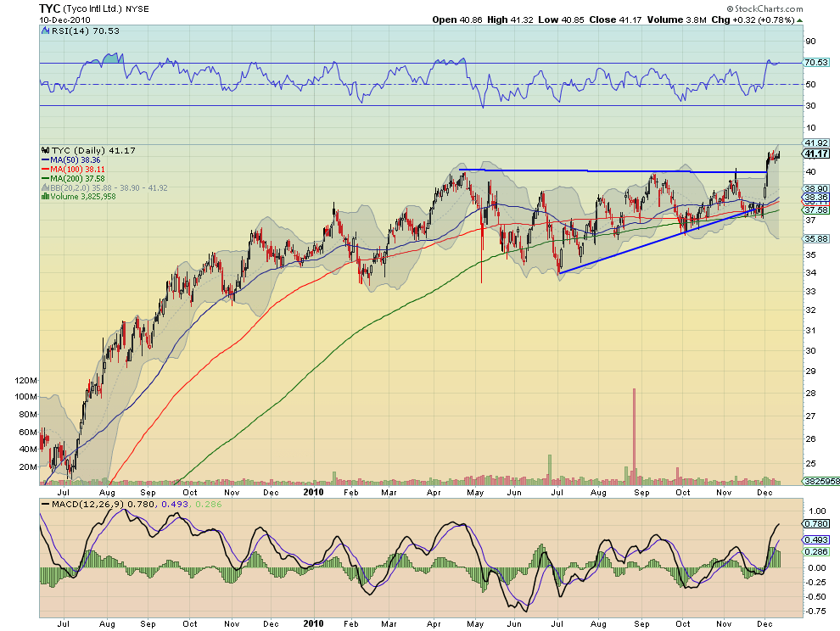Click the 'High 41.32' value
This screenshot has width=840, height=631.
coord(510,20)
